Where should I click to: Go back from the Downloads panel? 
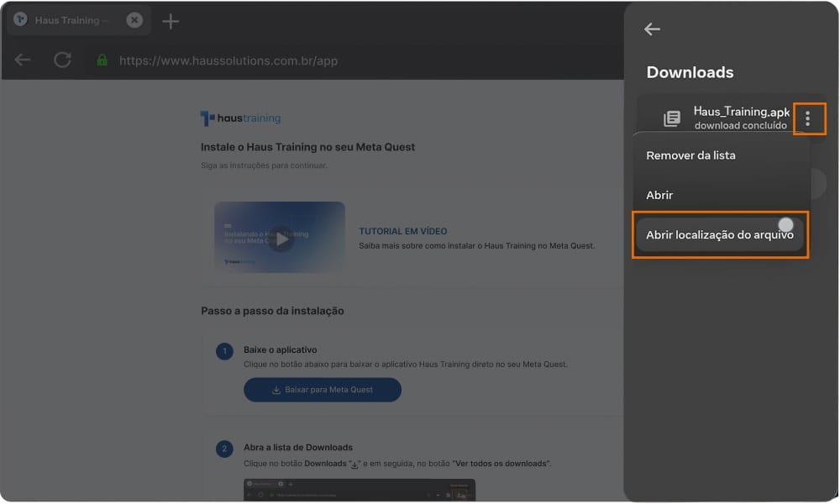click(652, 29)
